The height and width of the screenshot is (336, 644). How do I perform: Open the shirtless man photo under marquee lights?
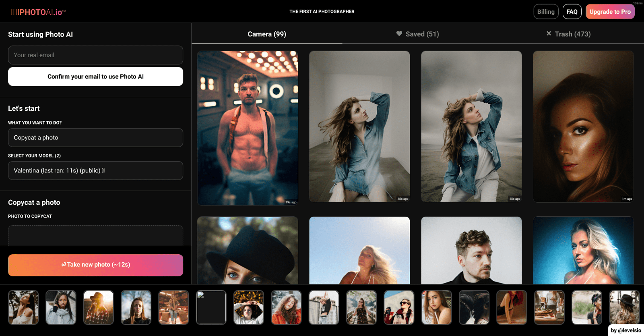[248, 128]
